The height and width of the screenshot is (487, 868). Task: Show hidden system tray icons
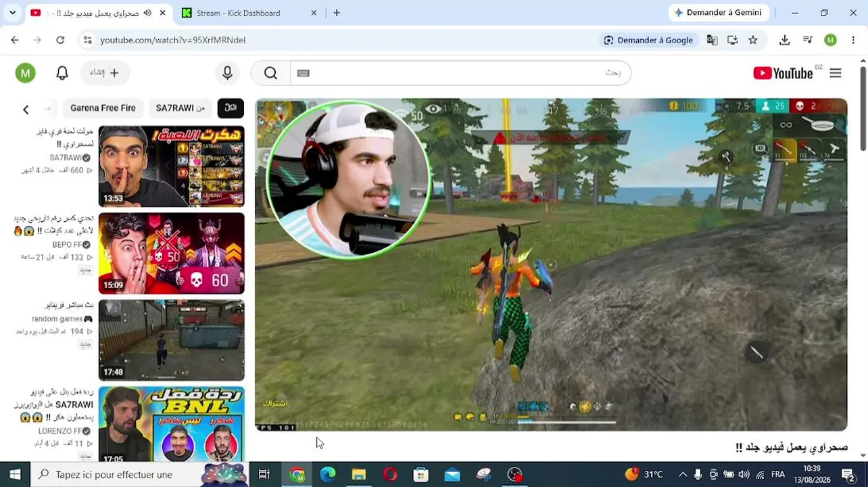tap(683, 474)
